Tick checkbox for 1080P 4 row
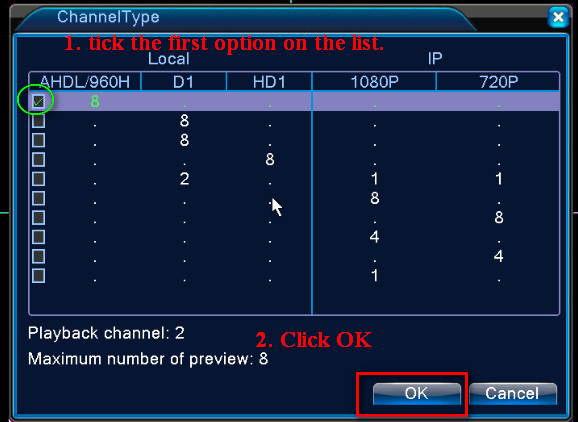The height and width of the screenshot is (422, 578). pyautogui.click(x=38, y=237)
